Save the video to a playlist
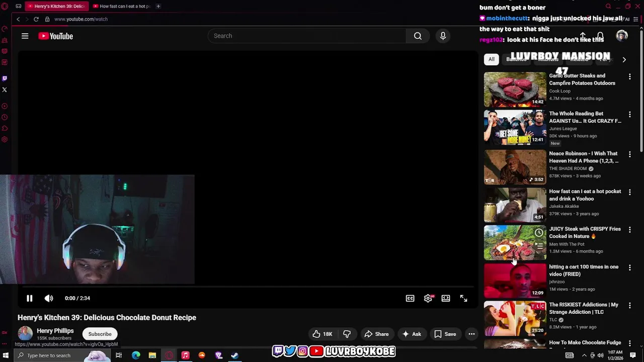Screen dimensions: 644x362 (x=445, y=334)
